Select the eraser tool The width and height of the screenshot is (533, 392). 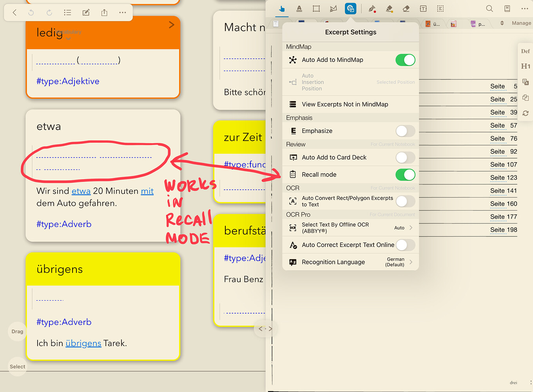coord(406,9)
